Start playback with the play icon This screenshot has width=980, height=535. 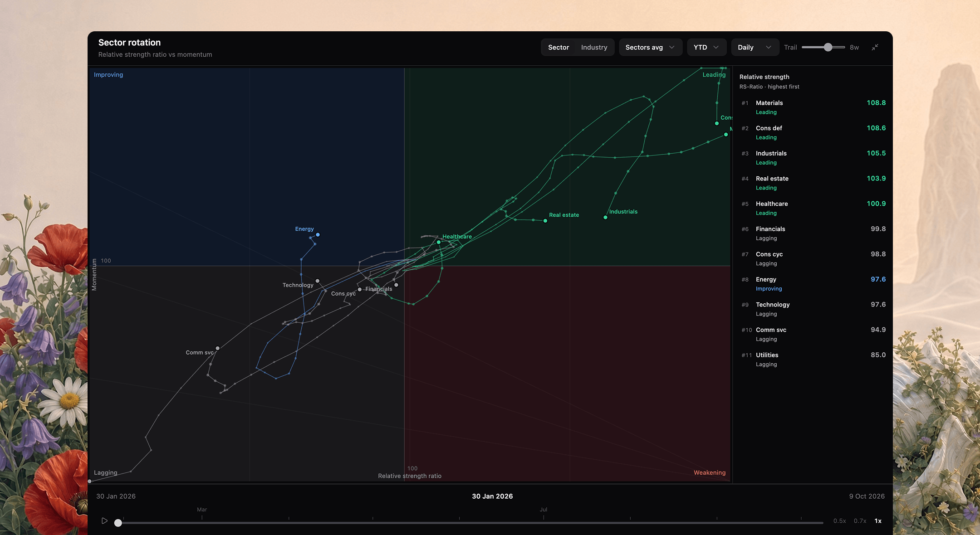click(104, 521)
